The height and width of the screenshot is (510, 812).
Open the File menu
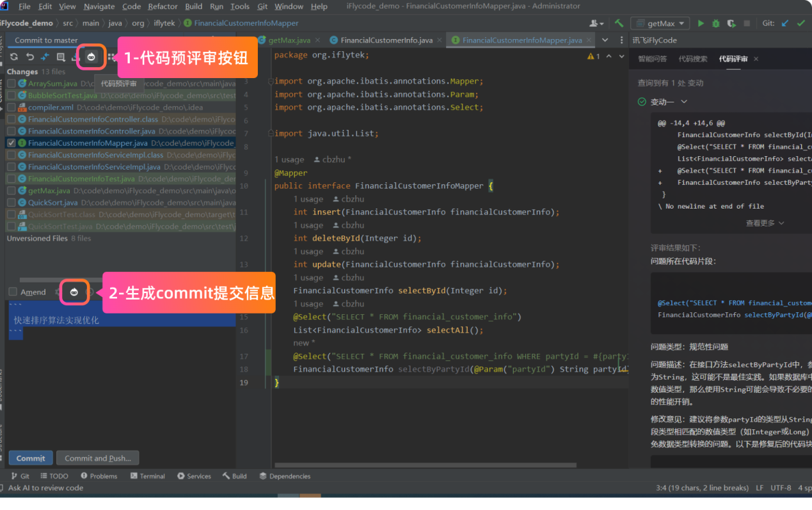24,6
